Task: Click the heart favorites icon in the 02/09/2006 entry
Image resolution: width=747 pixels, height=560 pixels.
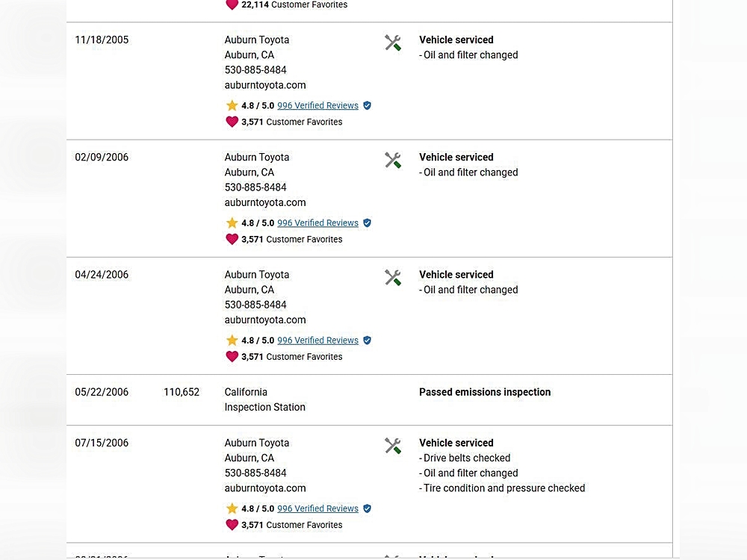Action: pyautogui.click(x=232, y=239)
